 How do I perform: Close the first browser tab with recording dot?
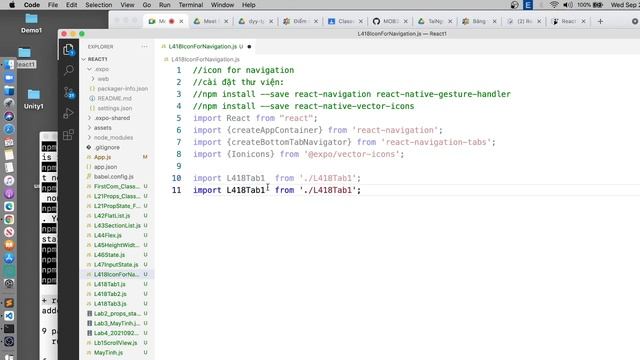point(181,21)
